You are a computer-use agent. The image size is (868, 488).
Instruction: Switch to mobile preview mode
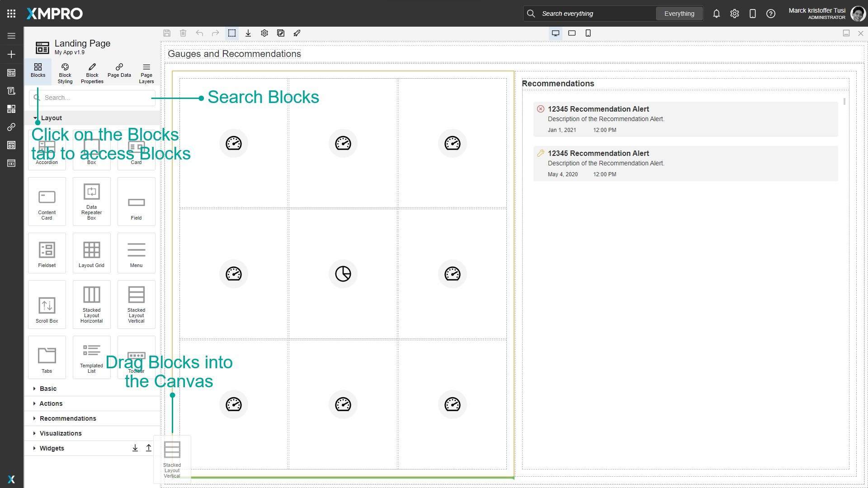(x=588, y=33)
